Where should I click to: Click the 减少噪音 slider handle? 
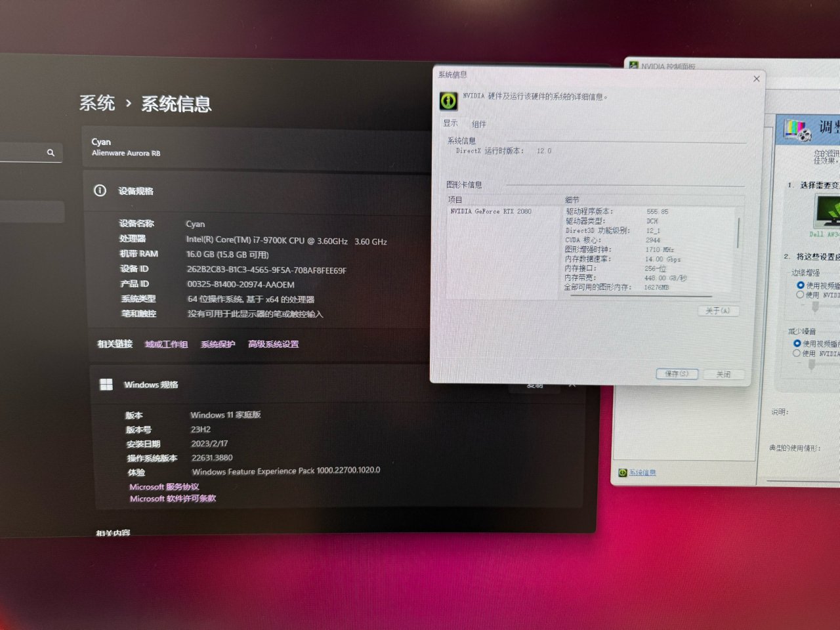pos(812,364)
